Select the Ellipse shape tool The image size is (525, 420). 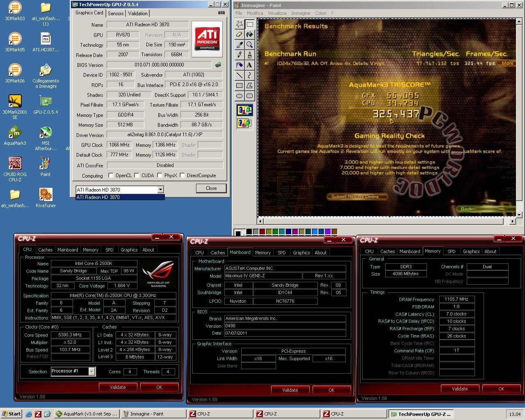(240, 96)
